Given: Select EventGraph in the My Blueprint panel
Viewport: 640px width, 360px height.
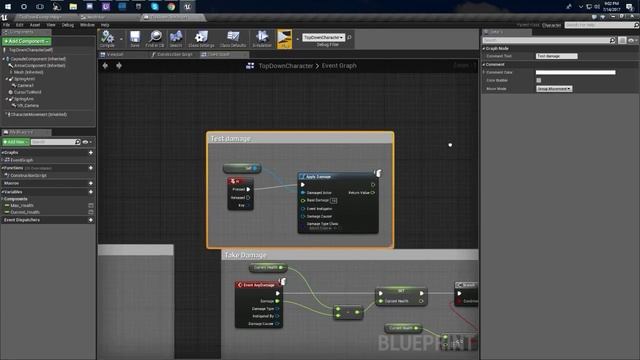Looking at the screenshot, I should (x=21, y=160).
